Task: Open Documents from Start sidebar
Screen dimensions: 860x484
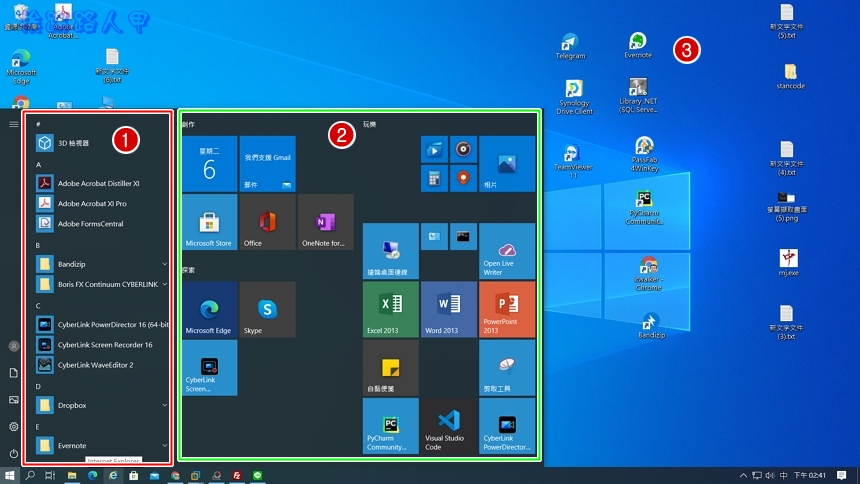Action: pyautogui.click(x=14, y=373)
